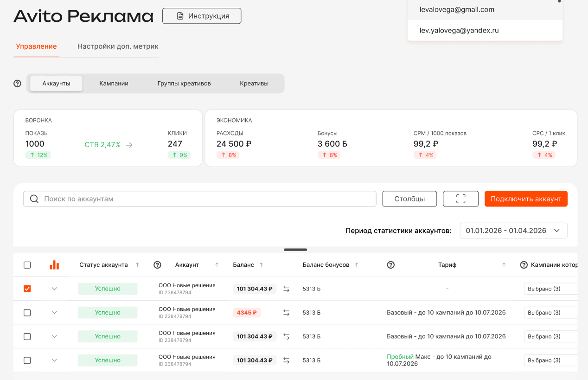
Task: Toggle the select-all checkbox in table header
Action: [27, 265]
